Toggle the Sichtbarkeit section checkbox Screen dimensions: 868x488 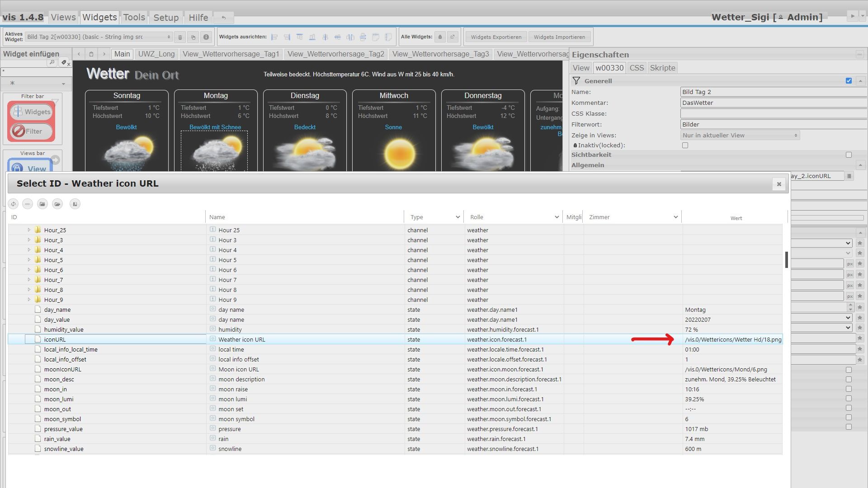click(x=849, y=155)
